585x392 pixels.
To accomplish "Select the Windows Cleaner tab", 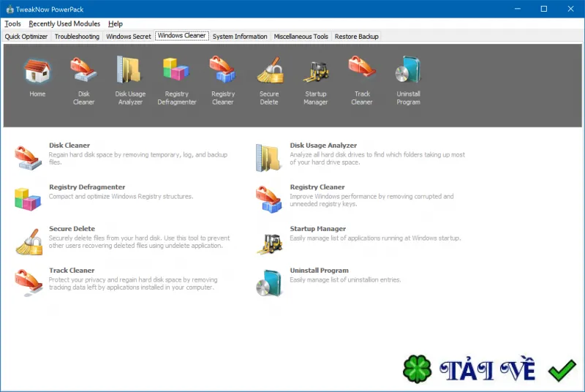I will [181, 36].
